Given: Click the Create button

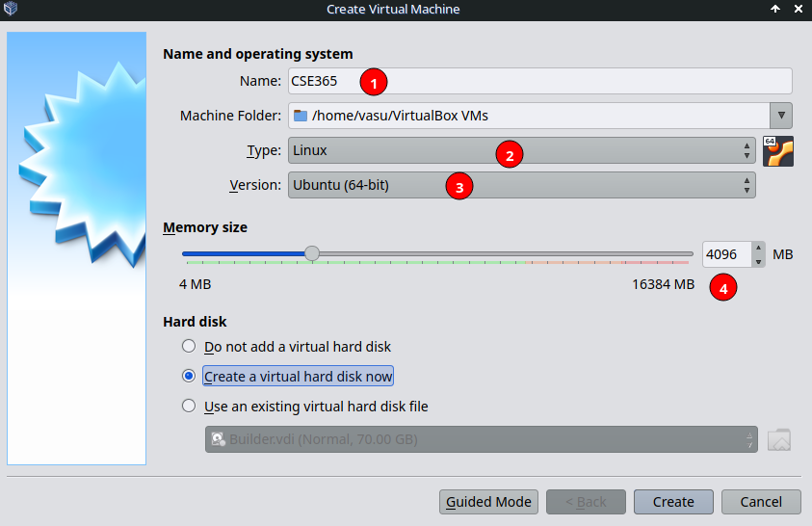Looking at the screenshot, I should pyautogui.click(x=673, y=501).
